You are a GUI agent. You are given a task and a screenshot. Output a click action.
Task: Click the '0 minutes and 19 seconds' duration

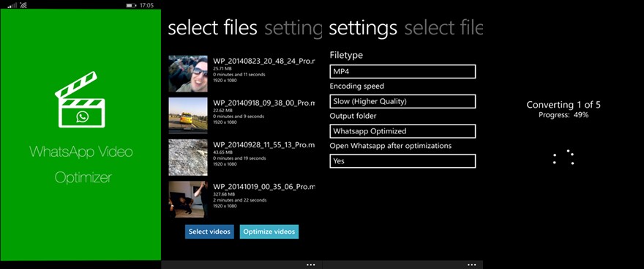click(x=239, y=158)
